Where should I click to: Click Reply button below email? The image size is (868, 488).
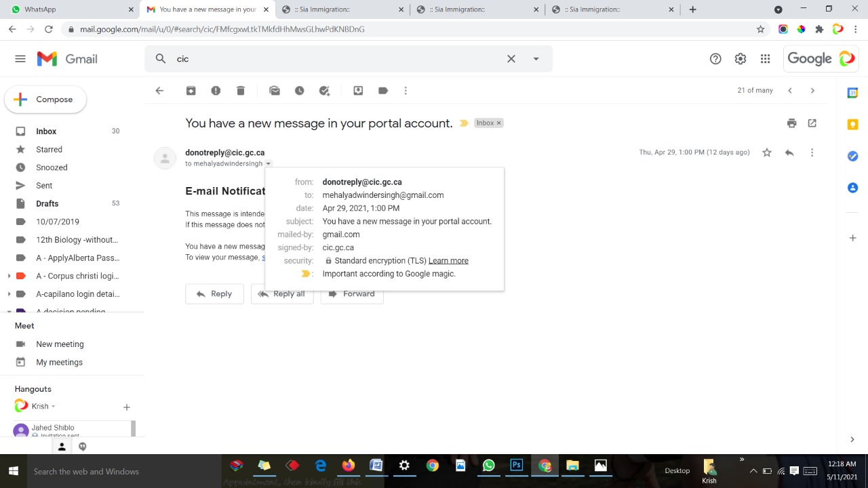point(214,293)
